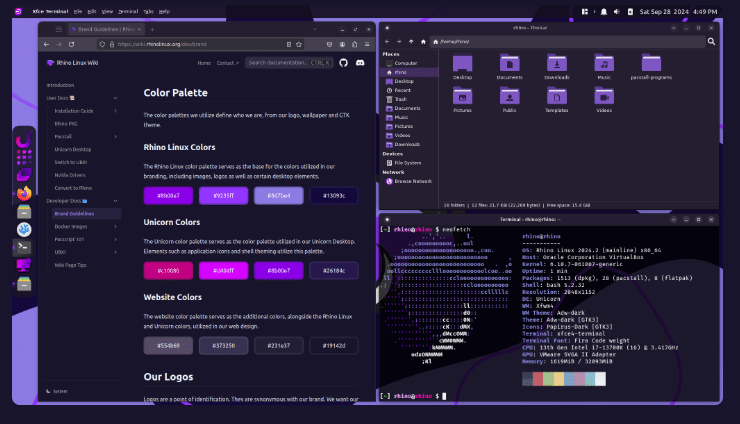Open Introduction in wiki sidebar
This screenshot has width=740, height=424.
60,85
